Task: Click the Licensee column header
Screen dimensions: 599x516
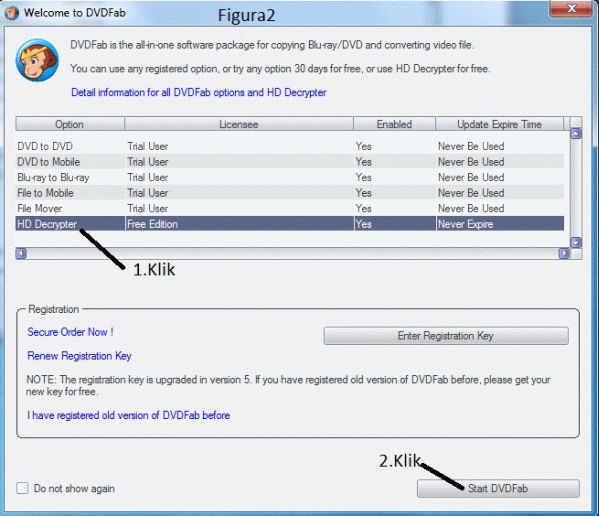Action: (239, 124)
